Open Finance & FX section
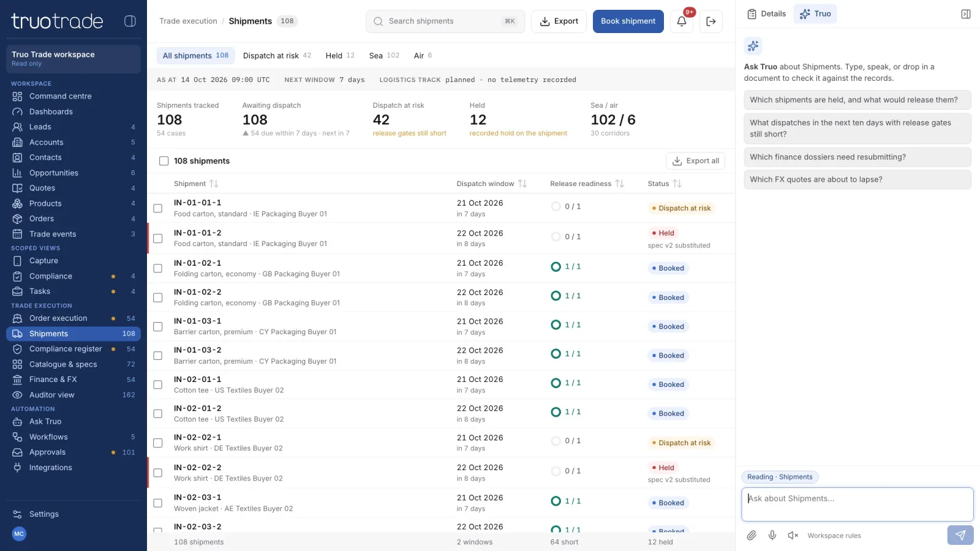Image resolution: width=980 pixels, height=551 pixels. click(x=73, y=380)
